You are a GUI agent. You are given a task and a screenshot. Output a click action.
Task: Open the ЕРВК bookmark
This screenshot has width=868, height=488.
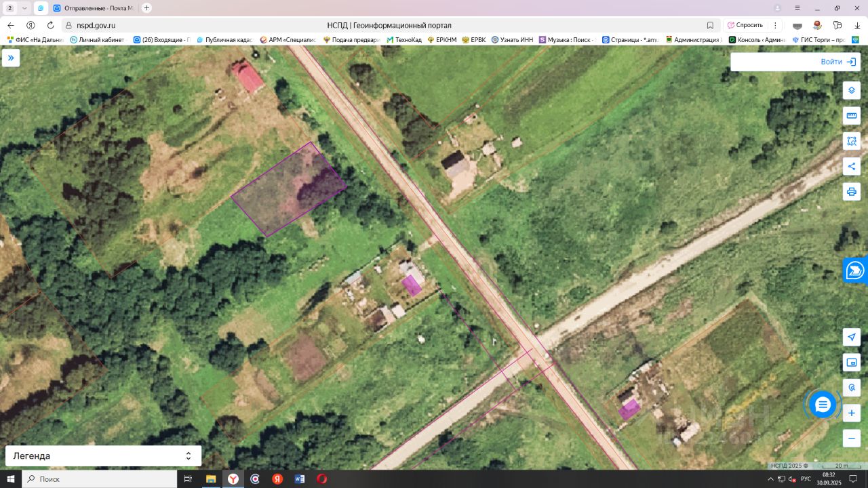pos(475,40)
